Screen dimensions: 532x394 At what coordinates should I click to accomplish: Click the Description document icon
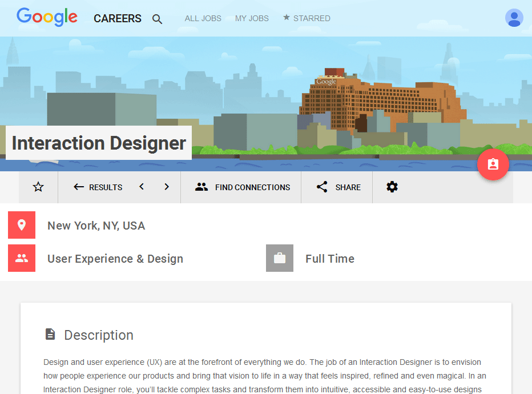[50, 334]
